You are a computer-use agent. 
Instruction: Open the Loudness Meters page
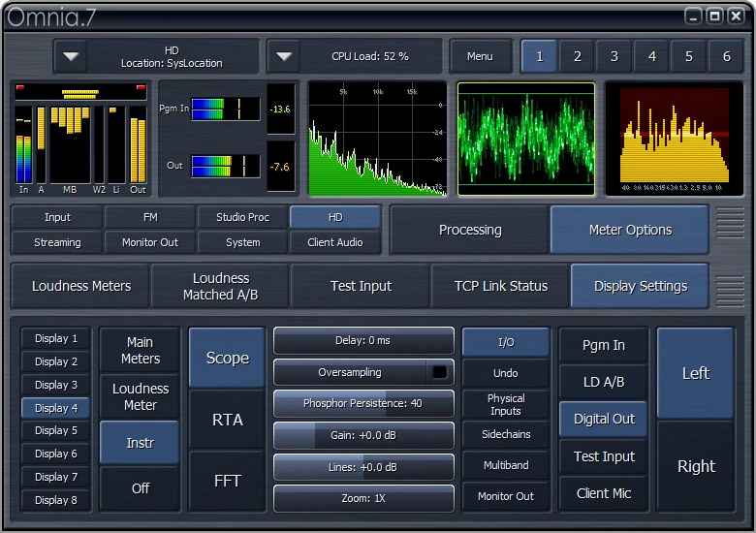[x=81, y=286]
